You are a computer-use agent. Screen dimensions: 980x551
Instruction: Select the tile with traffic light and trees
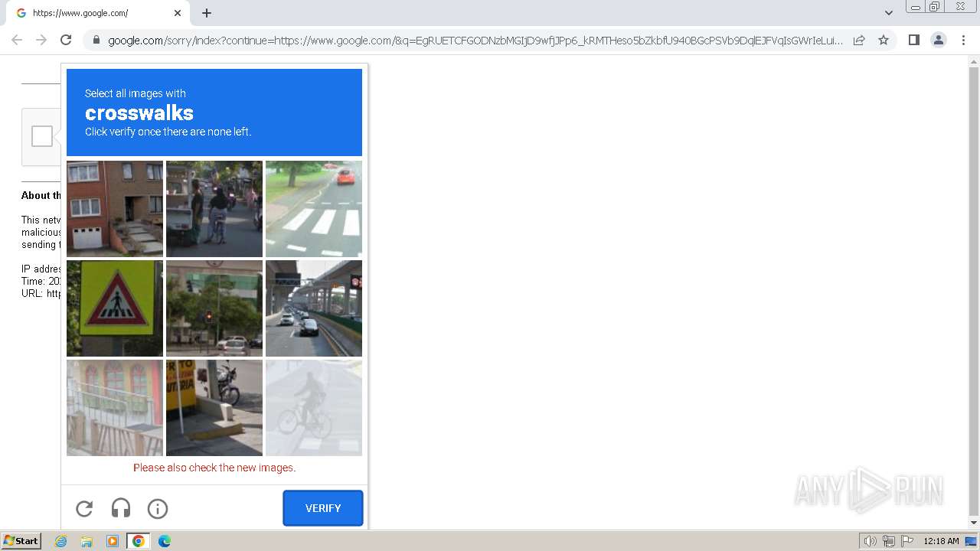point(214,308)
